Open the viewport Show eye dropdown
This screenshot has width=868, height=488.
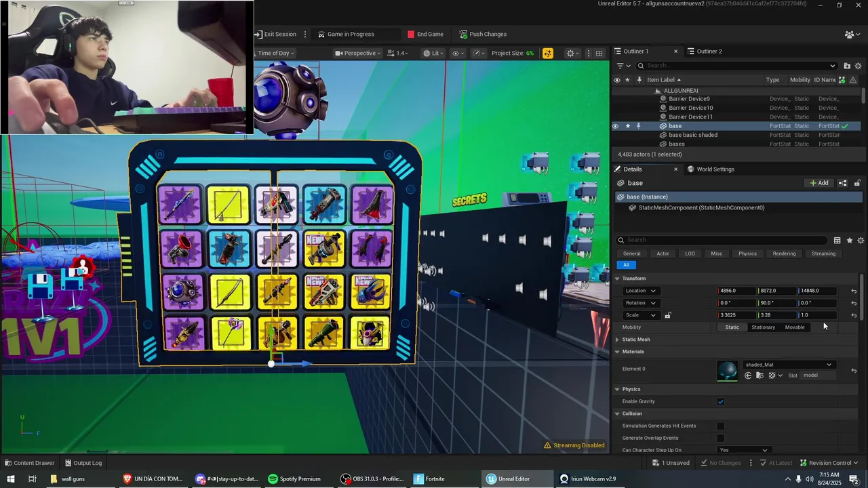coord(458,53)
